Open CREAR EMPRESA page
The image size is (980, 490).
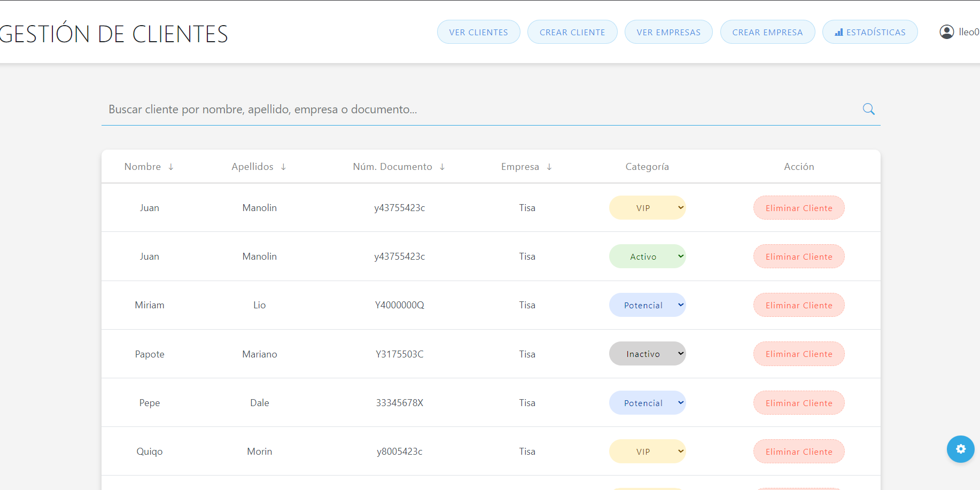point(767,32)
